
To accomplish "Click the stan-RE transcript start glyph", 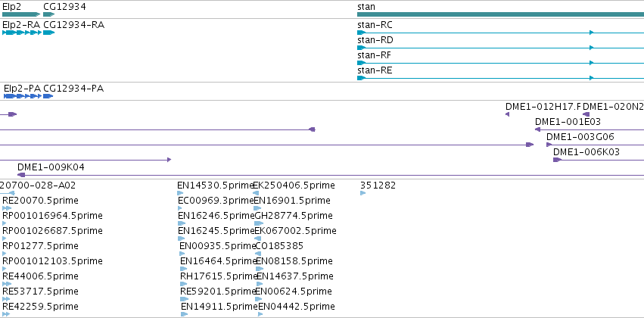I will pos(361,78).
